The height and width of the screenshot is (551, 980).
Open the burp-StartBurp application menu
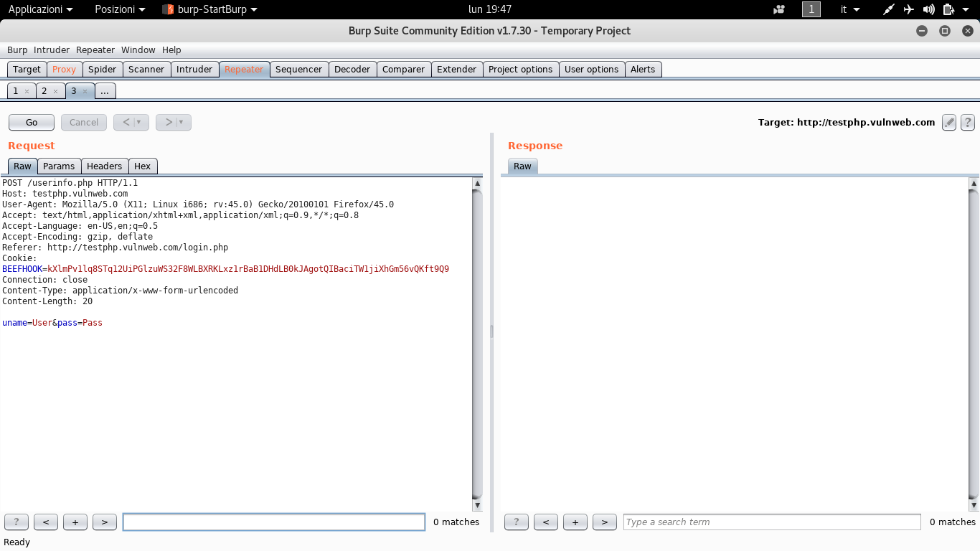[209, 9]
